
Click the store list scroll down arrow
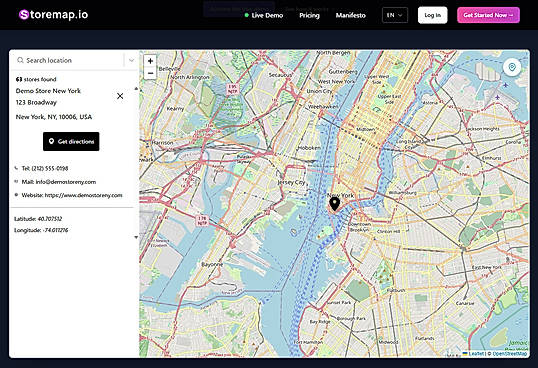click(136, 237)
